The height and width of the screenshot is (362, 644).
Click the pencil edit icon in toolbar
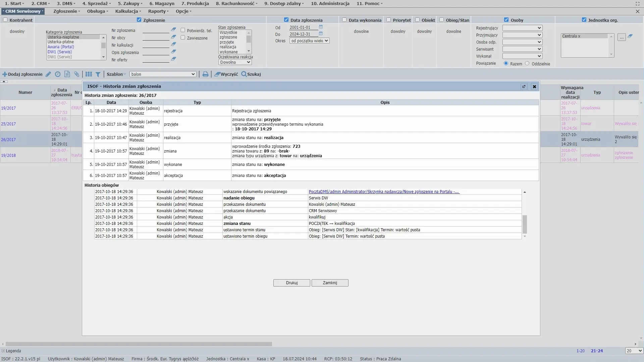click(x=48, y=74)
